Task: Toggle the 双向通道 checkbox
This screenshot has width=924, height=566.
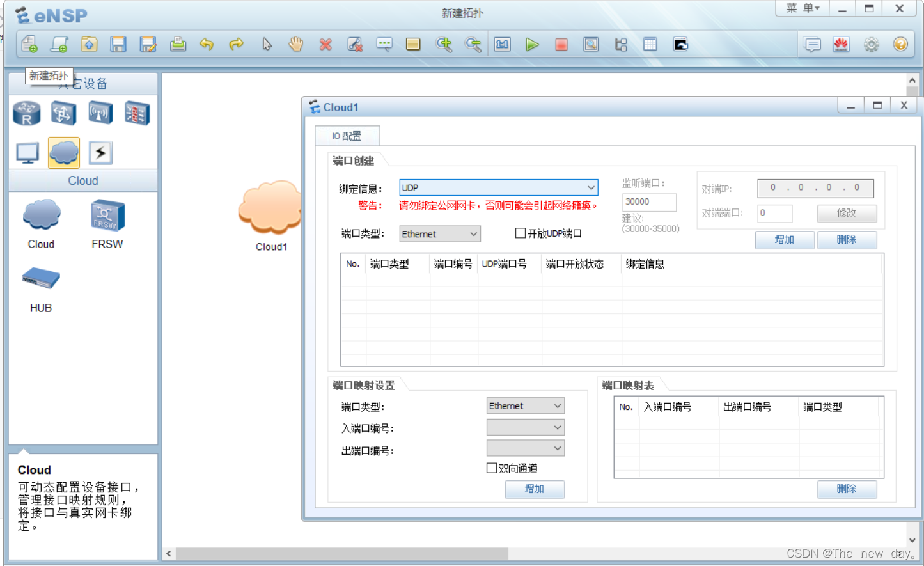Action: [x=492, y=468]
